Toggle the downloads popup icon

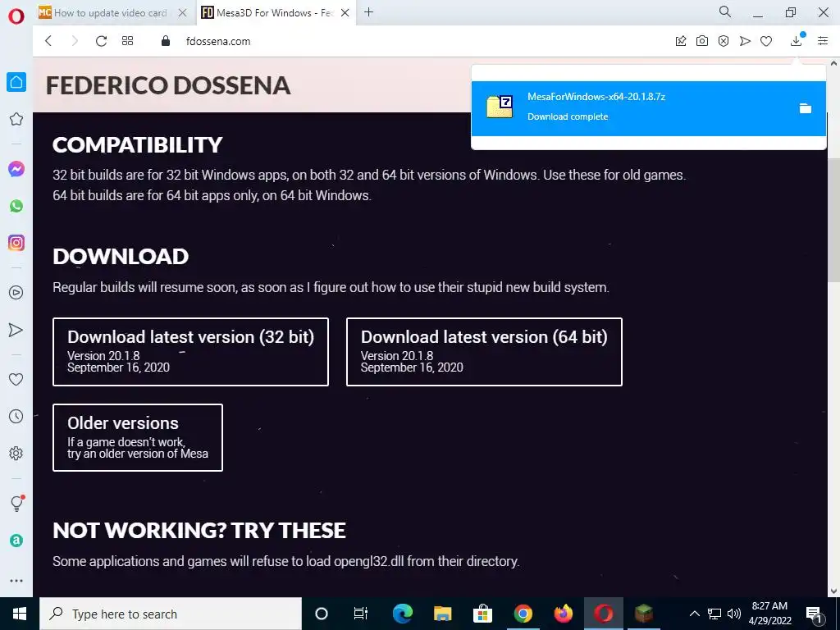(x=797, y=41)
